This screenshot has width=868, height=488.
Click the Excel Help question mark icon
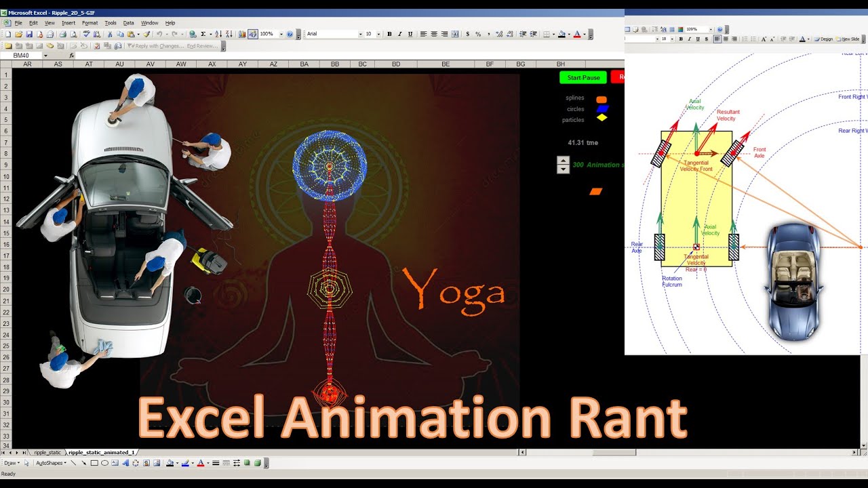290,34
